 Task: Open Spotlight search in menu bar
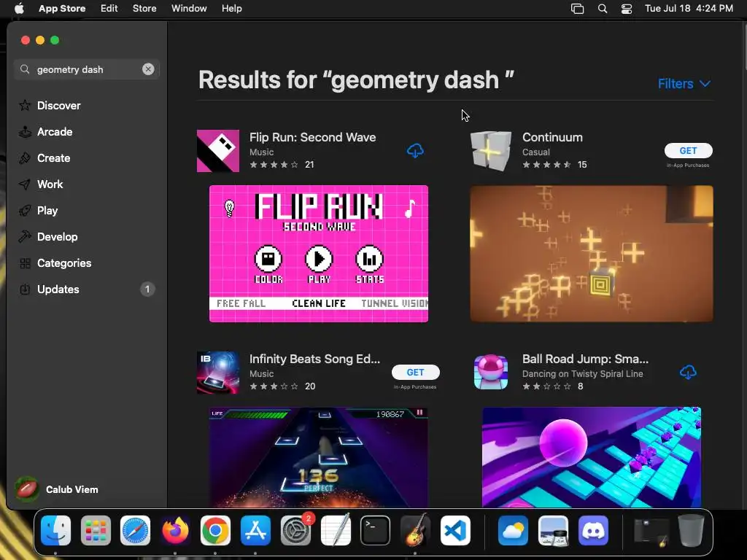coord(603,9)
